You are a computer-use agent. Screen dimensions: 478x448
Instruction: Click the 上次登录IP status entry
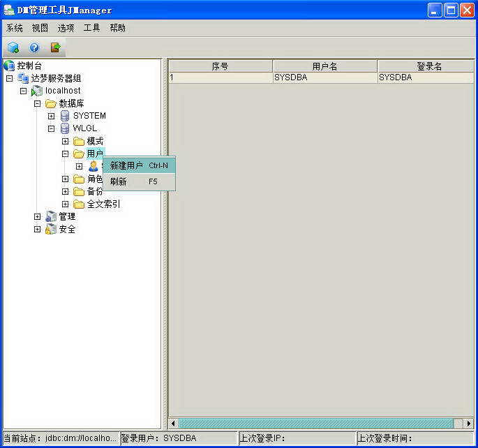coord(297,438)
